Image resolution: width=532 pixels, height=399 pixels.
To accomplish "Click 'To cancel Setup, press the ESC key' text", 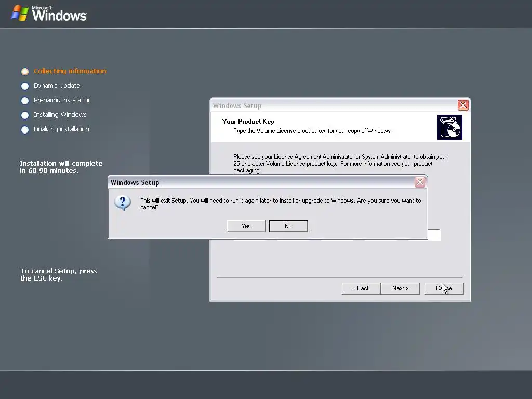I will [58, 274].
